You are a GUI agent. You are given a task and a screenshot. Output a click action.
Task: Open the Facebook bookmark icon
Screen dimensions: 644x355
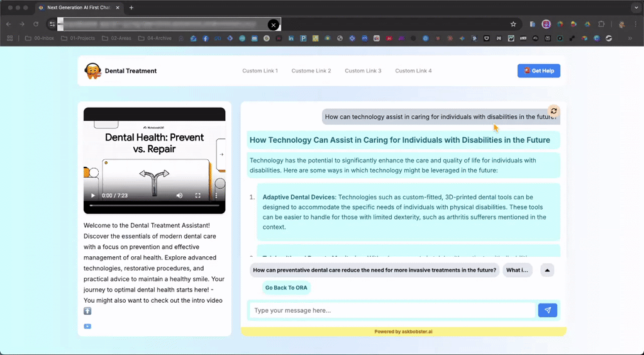206,38
